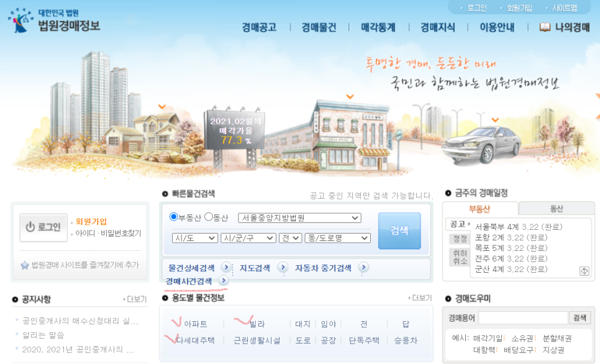
Task: Open the 서울중앙지방법원 court dropdown
Action: (x=299, y=217)
